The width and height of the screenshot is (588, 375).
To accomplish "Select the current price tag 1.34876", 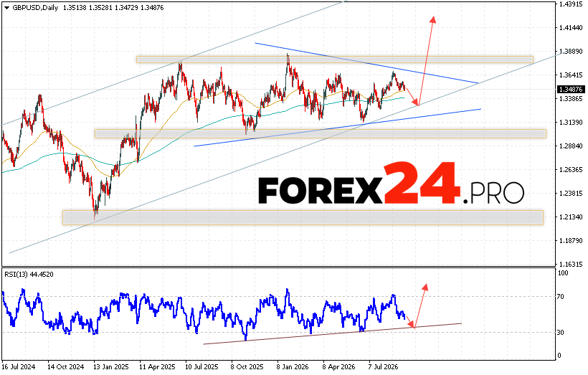I will [x=570, y=89].
